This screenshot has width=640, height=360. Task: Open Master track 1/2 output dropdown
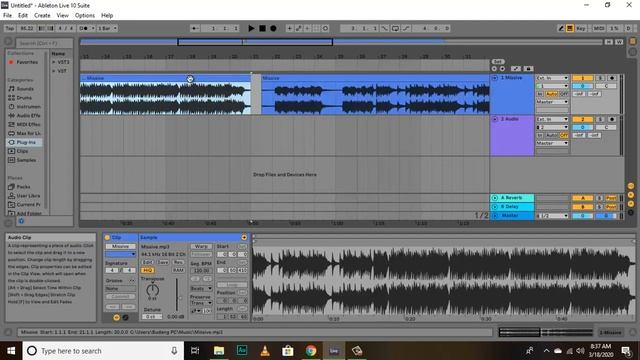coord(552,216)
